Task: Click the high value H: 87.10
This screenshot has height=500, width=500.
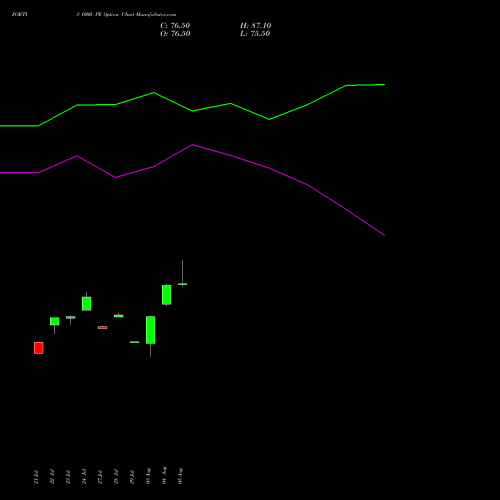Action: 255,26
